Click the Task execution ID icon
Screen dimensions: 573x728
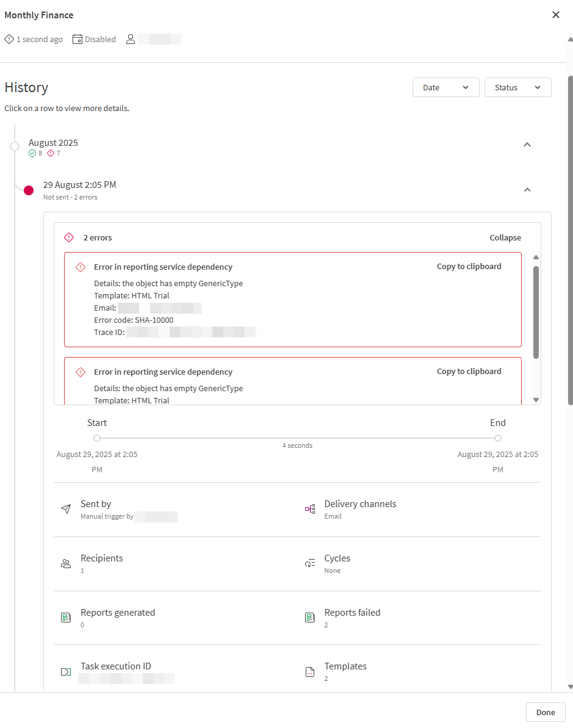66,671
